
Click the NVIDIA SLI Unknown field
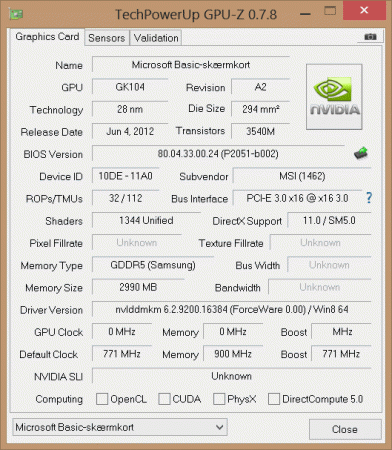tap(232, 376)
